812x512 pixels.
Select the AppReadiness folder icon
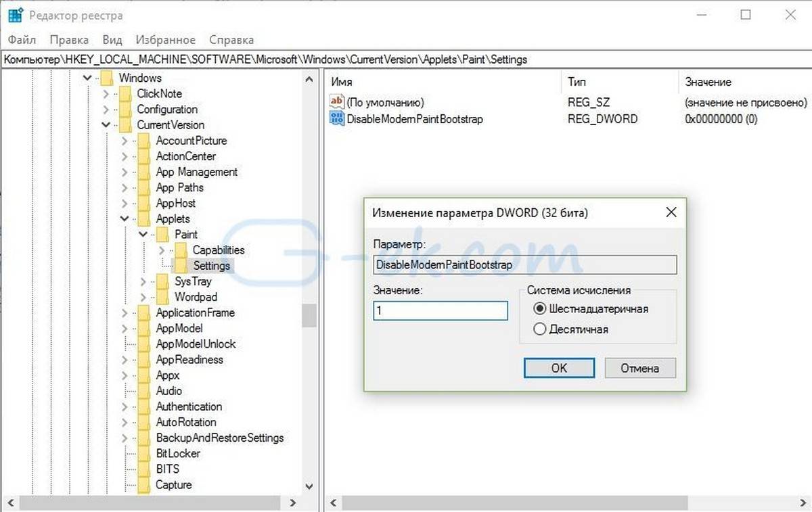tap(144, 359)
